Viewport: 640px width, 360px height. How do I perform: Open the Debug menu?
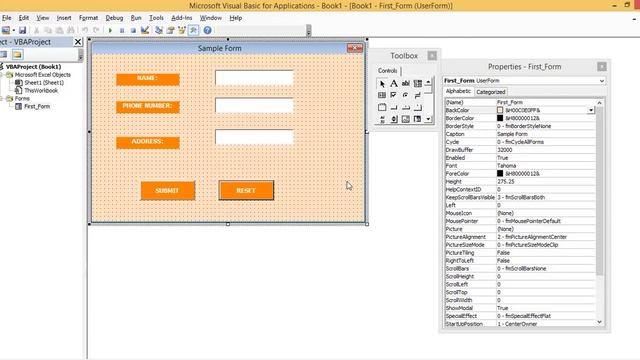(114, 18)
